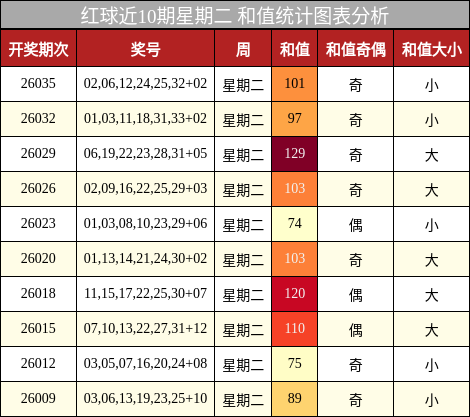Screen dimensions: 470x417
Task: Select period number 26020
Action: [x=38, y=258]
